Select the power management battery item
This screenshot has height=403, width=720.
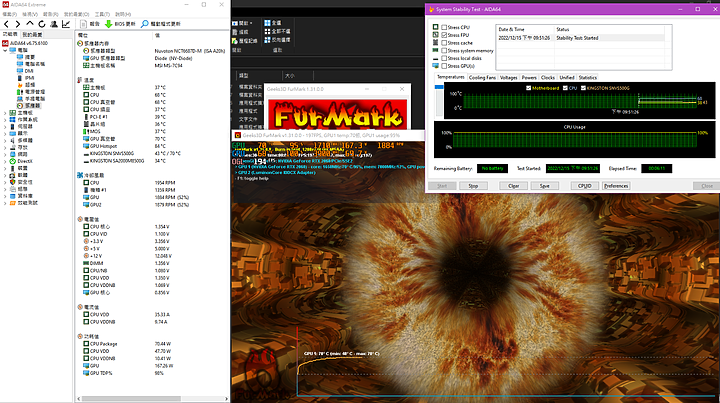30,92
